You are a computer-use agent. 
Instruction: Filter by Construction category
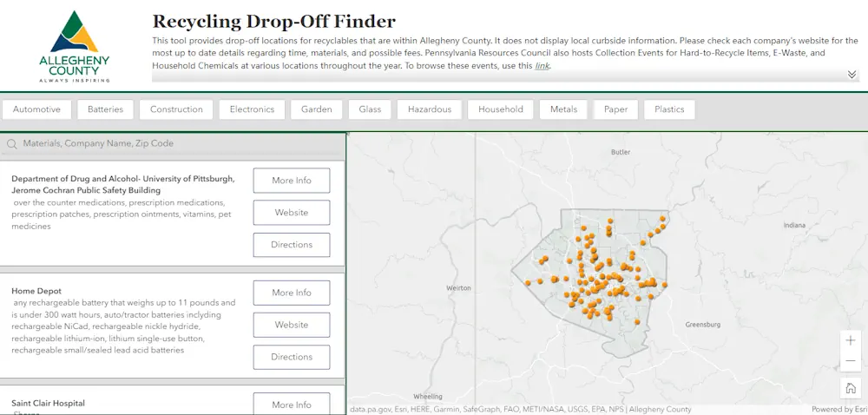pyautogui.click(x=176, y=109)
